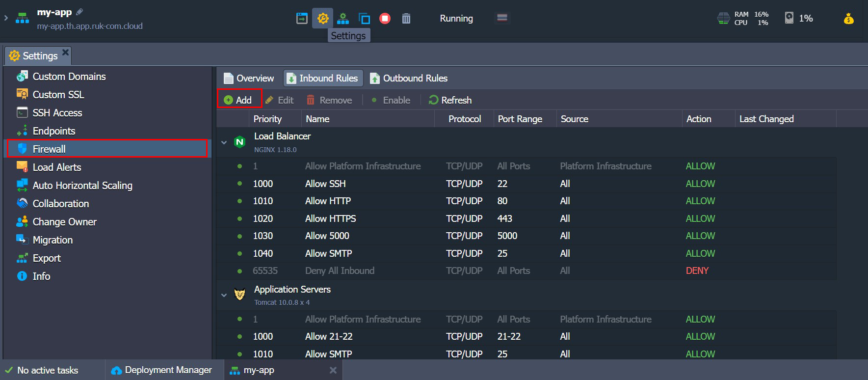Select the Allow 5000 rule row

(x=526, y=236)
